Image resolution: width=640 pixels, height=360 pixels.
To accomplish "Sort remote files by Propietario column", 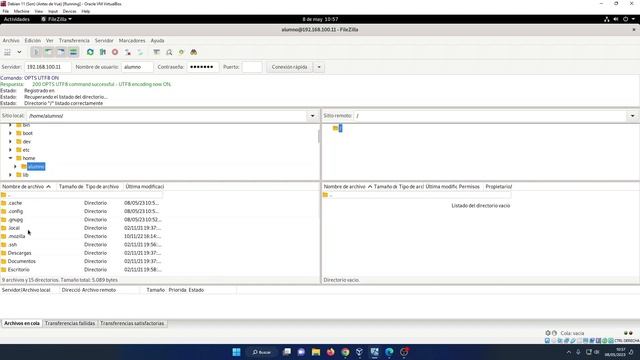I will [x=498, y=187].
